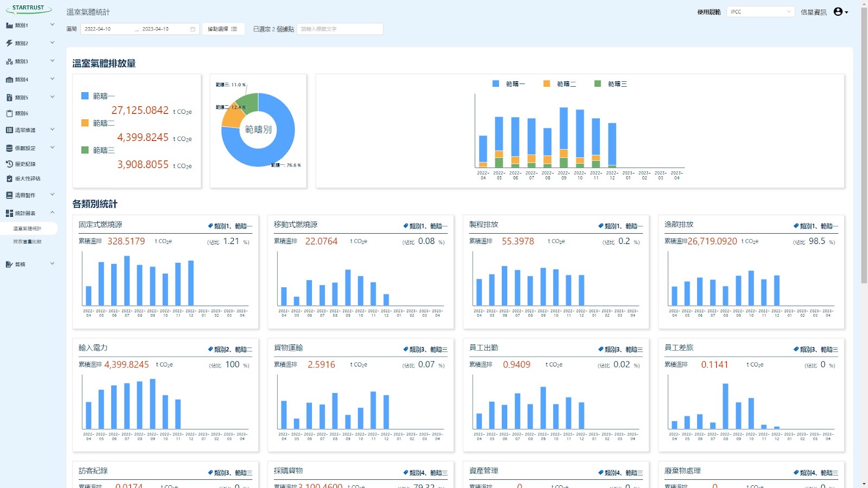Click the STARTRUST logo
Screen dimensions: 868x488
point(29,9)
